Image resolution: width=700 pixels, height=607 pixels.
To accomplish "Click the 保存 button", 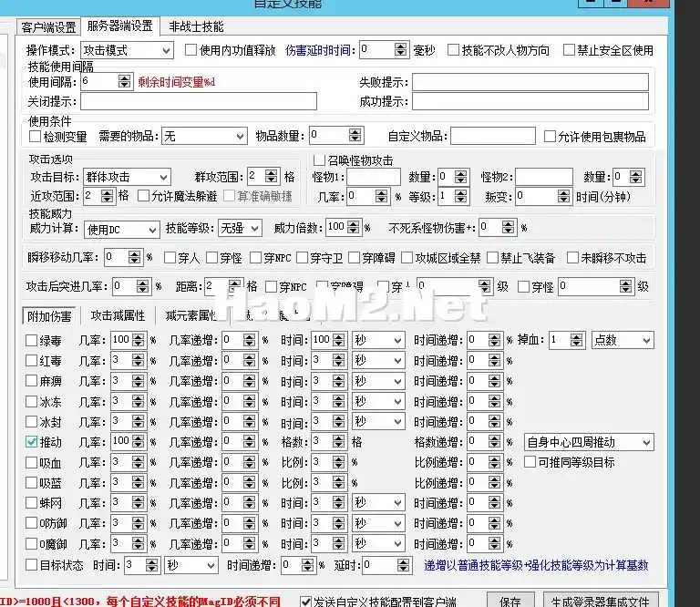I will [x=510, y=601].
